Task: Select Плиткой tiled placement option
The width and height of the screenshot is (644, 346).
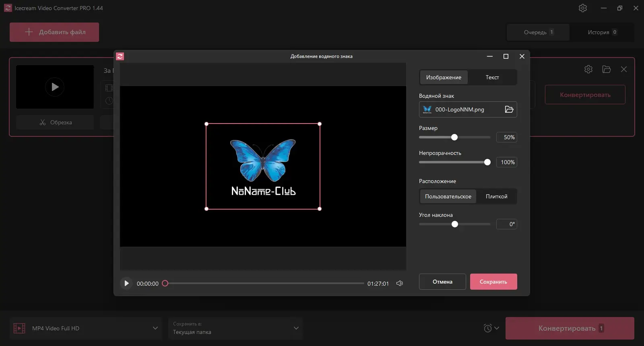Action: click(x=496, y=196)
